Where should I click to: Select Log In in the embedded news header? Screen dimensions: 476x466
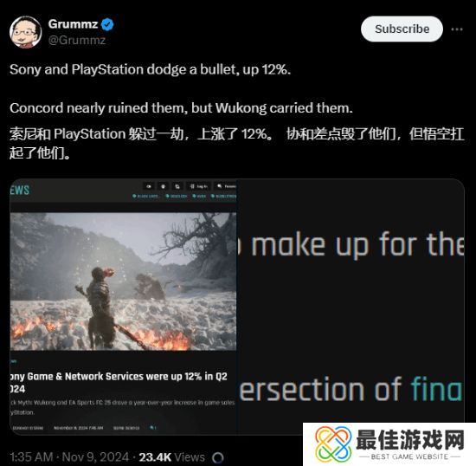pos(198,186)
